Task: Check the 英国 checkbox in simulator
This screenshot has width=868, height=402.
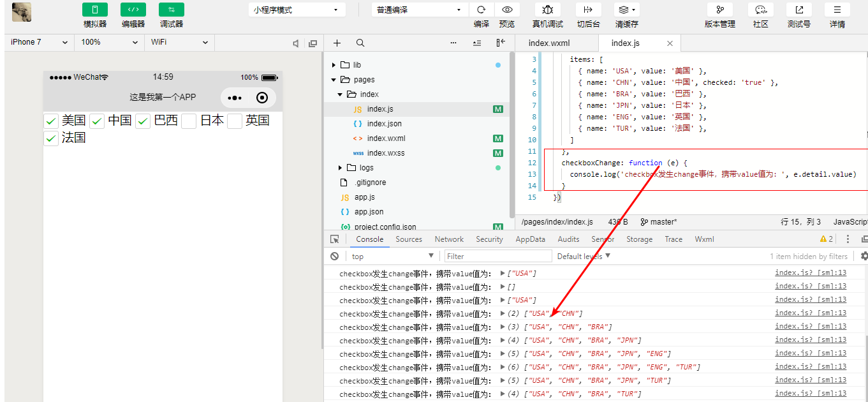Action: coord(235,121)
